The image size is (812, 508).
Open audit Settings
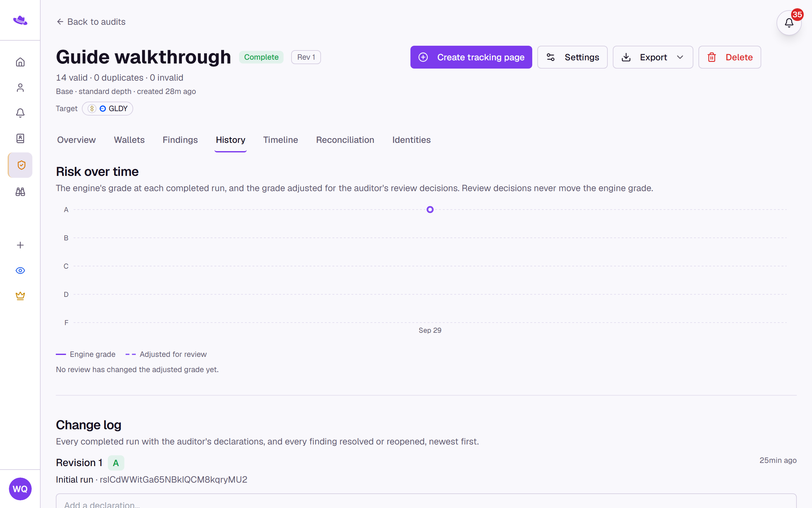pyautogui.click(x=573, y=57)
